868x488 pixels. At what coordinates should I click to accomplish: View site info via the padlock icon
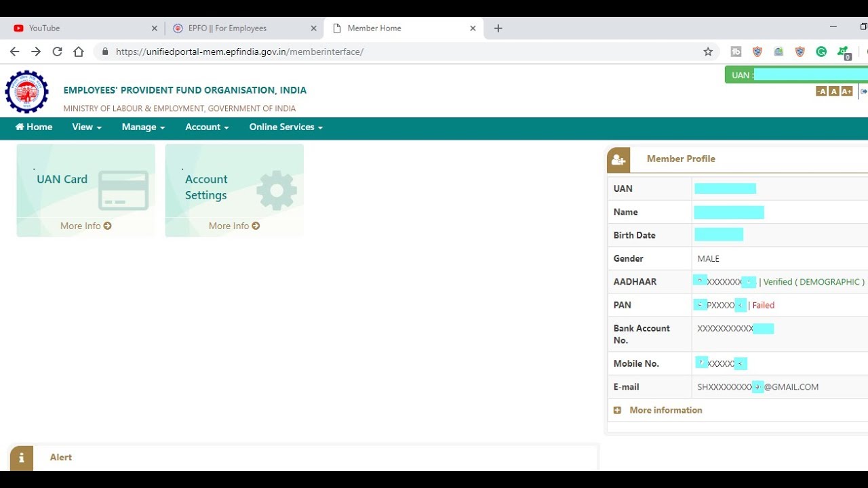(x=105, y=52)
